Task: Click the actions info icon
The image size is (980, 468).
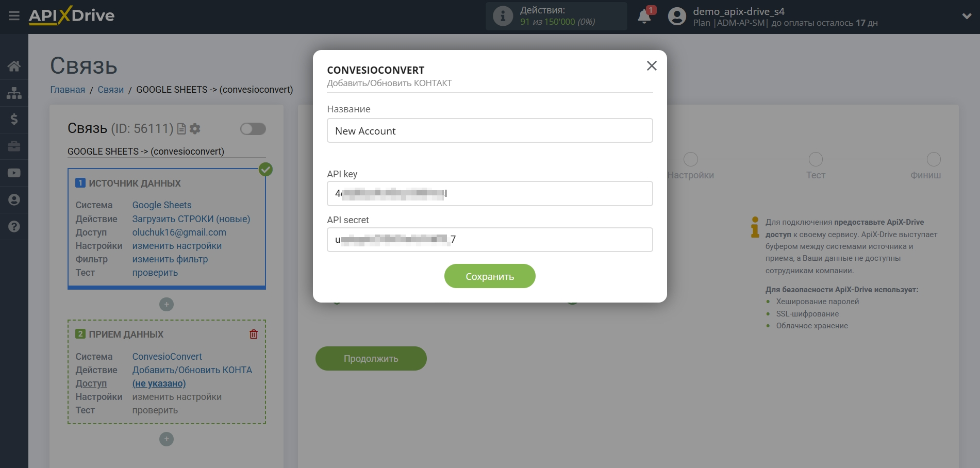Action: (503, 16)
